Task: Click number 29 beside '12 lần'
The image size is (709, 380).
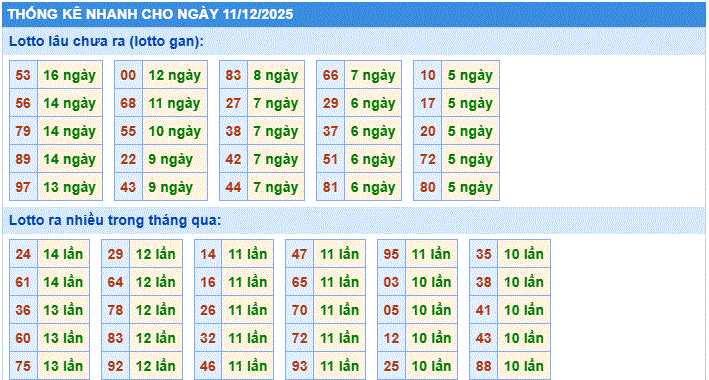Action: 115,254
